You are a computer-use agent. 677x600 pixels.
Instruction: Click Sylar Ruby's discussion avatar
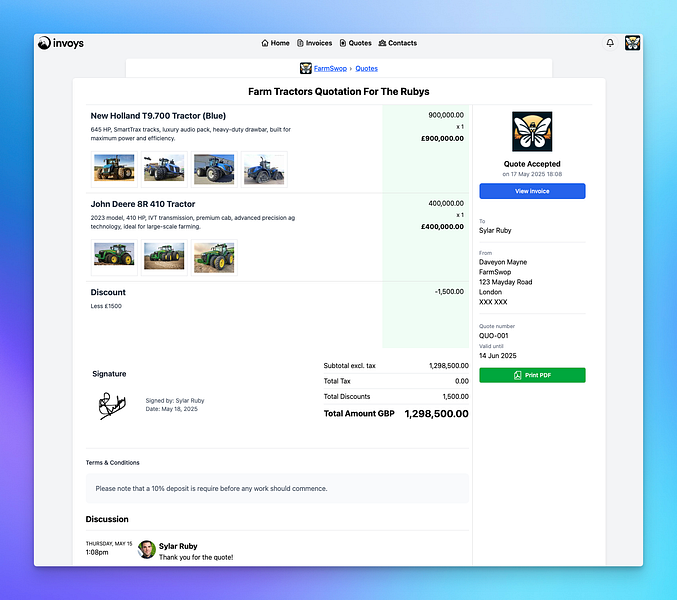[147, 549]
